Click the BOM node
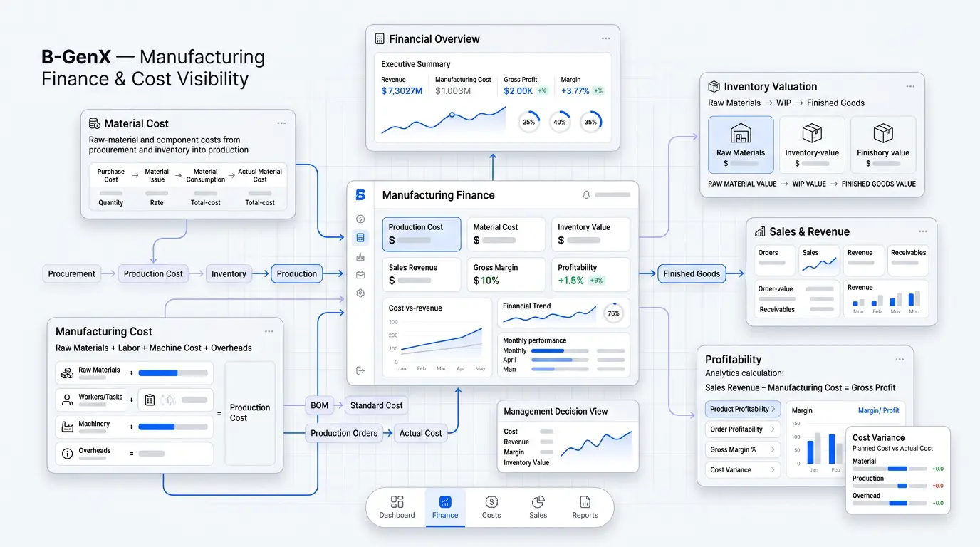The height and width of the screenshot is (547, 980). pos(320,405)
